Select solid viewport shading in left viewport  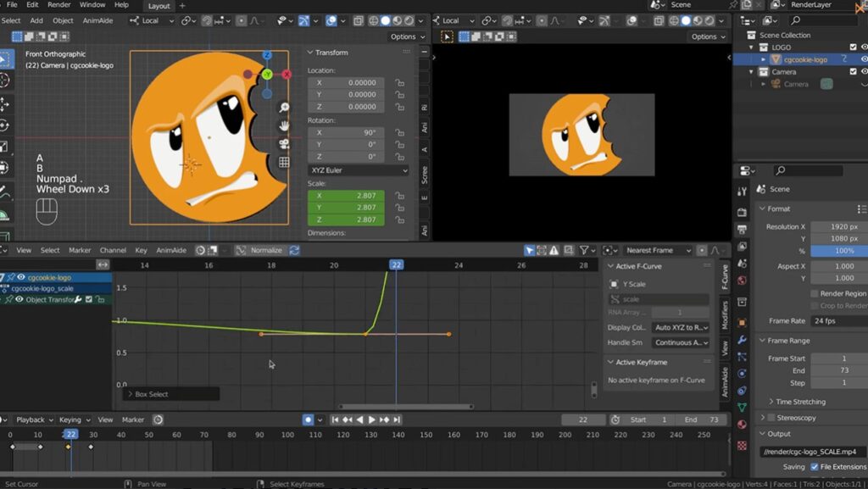point(386,20)
